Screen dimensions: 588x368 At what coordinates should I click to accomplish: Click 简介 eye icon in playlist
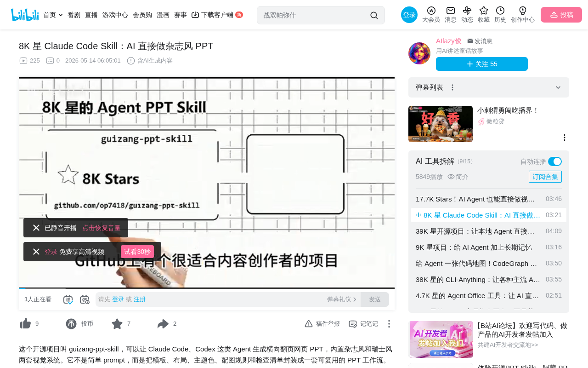click(x=451, y=177)
